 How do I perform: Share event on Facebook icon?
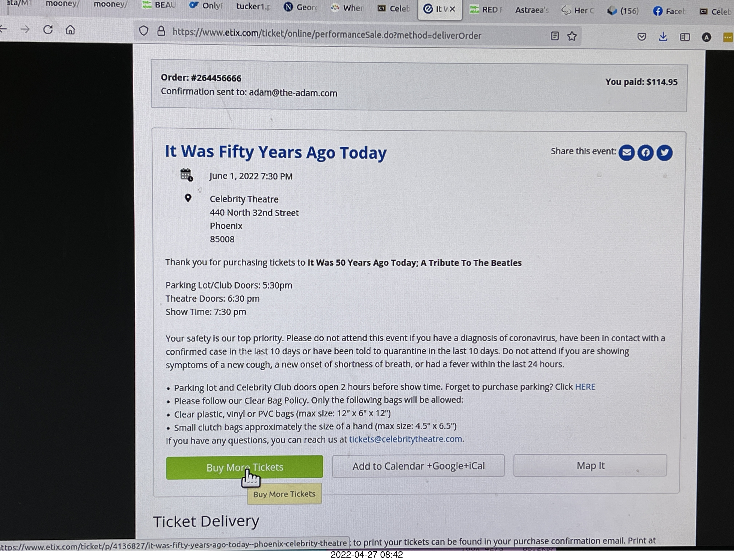(x=645, y=153)
